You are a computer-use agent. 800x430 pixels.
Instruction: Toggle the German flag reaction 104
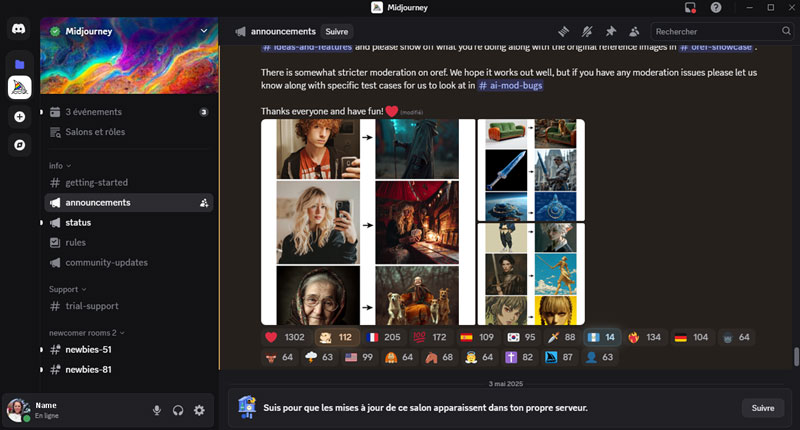pyautogui.click(x=691, y=337)
